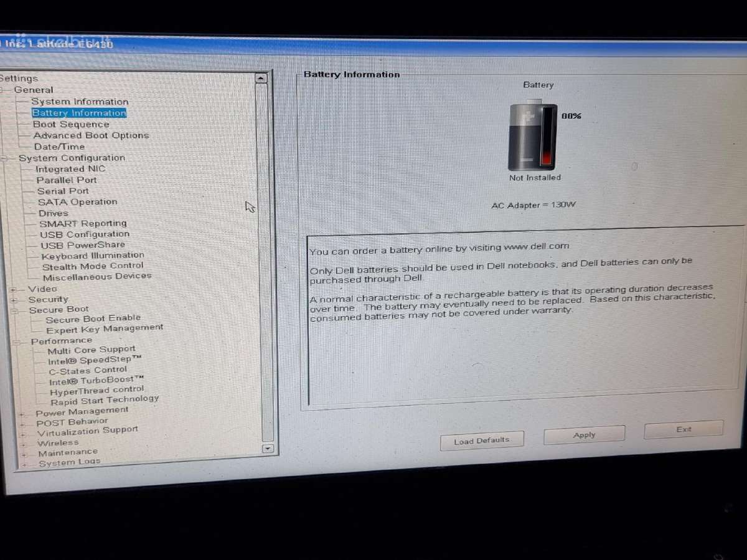
Task: Select Multi Core Support
Action: [x=92, y=350]
